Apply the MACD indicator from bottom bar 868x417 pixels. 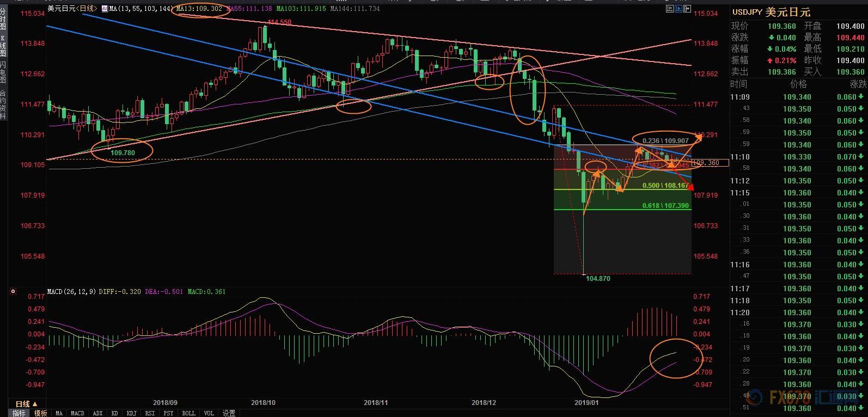(77, 413)
